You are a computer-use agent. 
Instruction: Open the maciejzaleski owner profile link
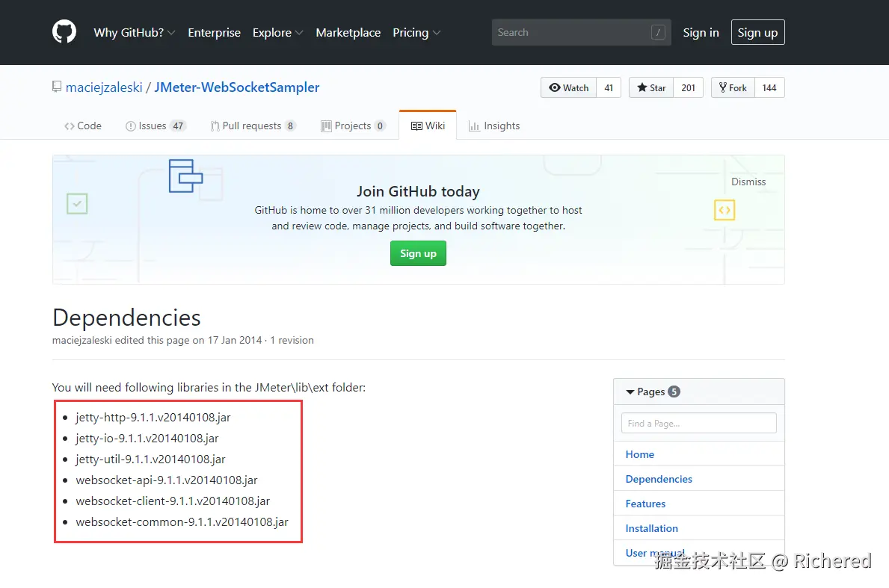pyautogui.click(x=104, y=87)
